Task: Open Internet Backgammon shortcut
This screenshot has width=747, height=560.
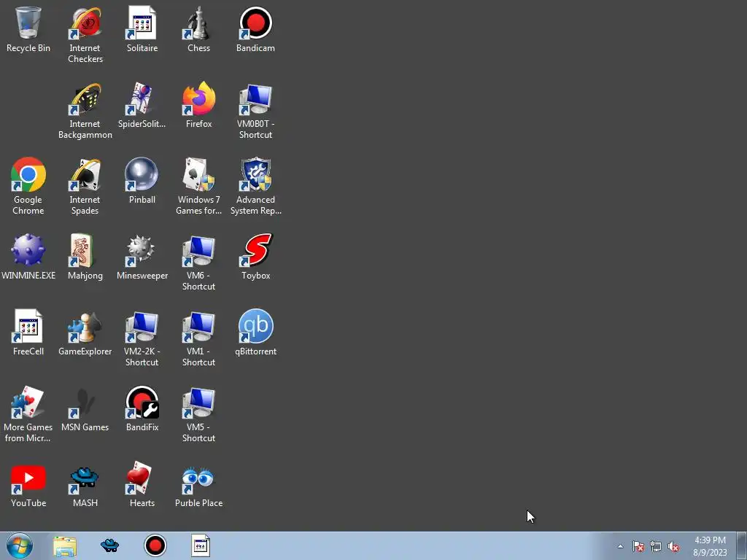Action: pyautogui.click(x=85, y=111)
